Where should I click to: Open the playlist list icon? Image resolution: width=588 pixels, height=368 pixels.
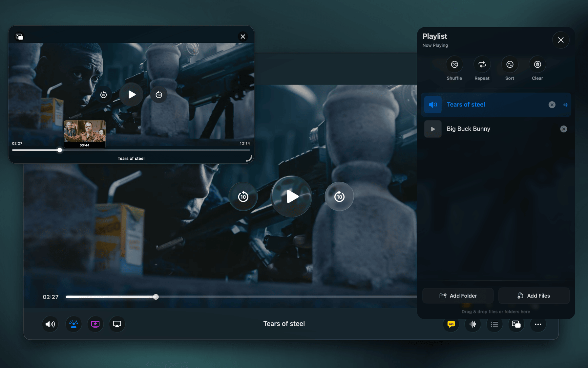pyautogui.click(x=494, y=324)
